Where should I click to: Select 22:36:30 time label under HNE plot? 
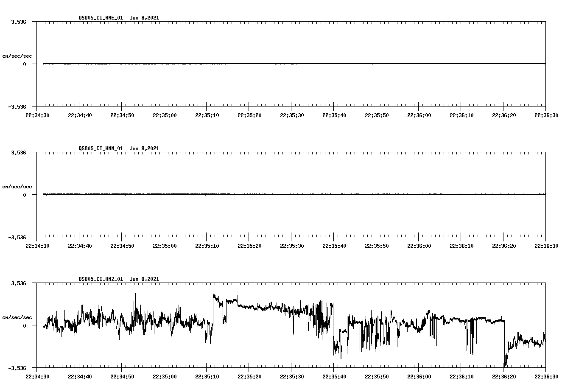pyautogui.click(x=546, y=115)
